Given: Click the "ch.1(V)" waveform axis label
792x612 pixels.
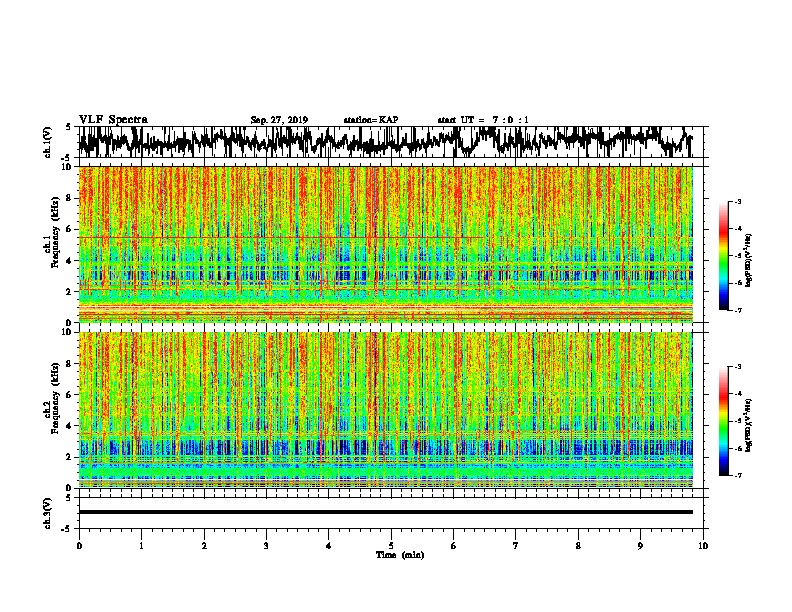Looking at the screenshot, I should point(48,142).
